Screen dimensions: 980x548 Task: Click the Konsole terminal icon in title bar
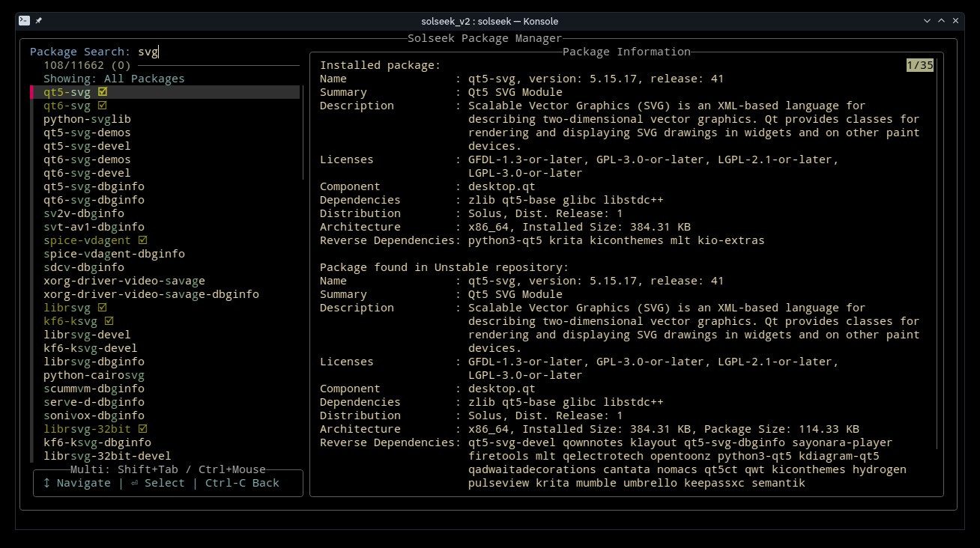(25, 21)
